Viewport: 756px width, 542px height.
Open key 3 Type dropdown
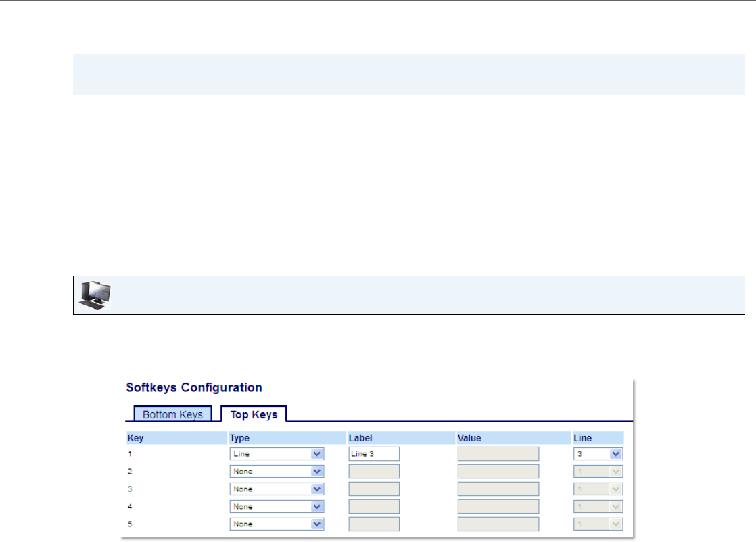(x=277, y=489)
